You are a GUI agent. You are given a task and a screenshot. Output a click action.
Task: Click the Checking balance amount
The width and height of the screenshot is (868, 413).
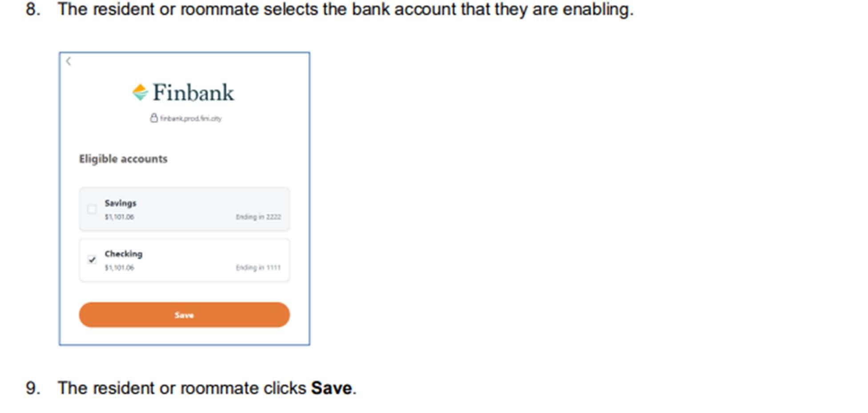(x=119, y=268)
